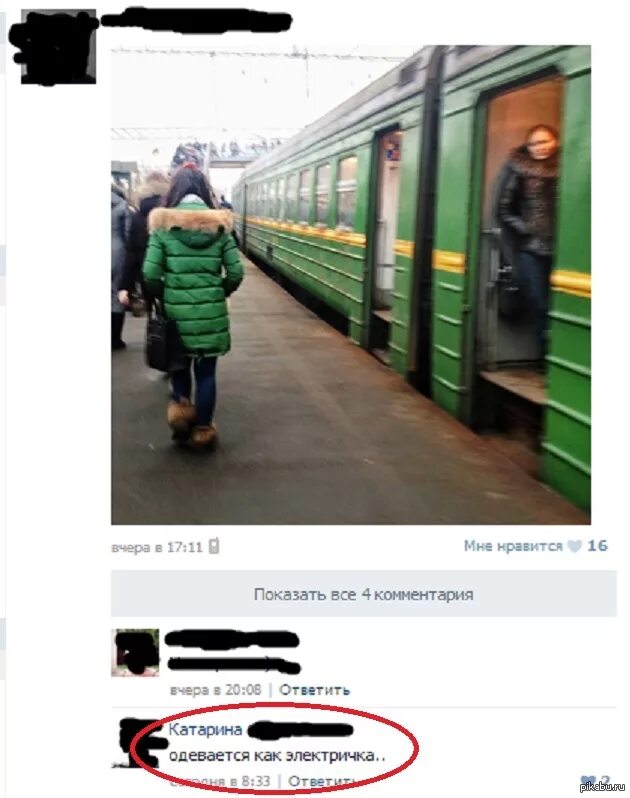Like Катарина's comment with heart icon
This screenshot has width=630, height=798.
pos(588,780)
